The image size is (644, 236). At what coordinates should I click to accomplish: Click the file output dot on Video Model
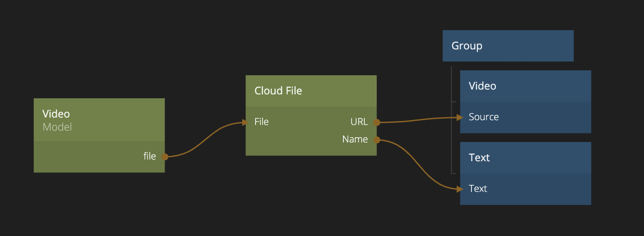click(164, 156)
